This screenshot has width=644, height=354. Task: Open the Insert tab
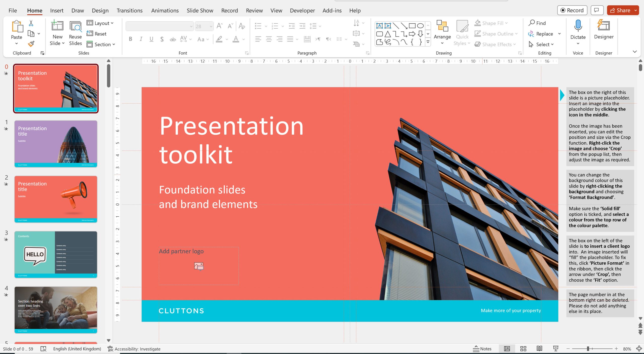pos(57,11)
